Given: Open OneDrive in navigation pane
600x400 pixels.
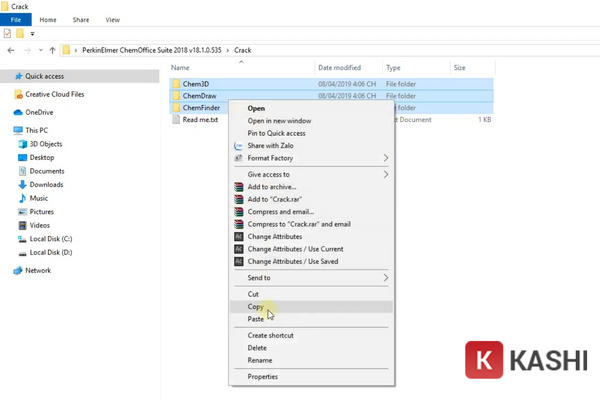Looking at the screenshot, I should [x=39, y=112].
